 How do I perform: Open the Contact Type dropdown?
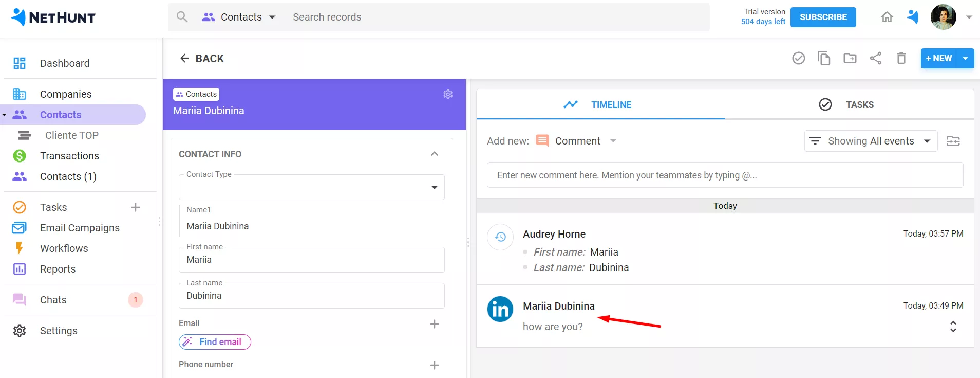(311, 187)
